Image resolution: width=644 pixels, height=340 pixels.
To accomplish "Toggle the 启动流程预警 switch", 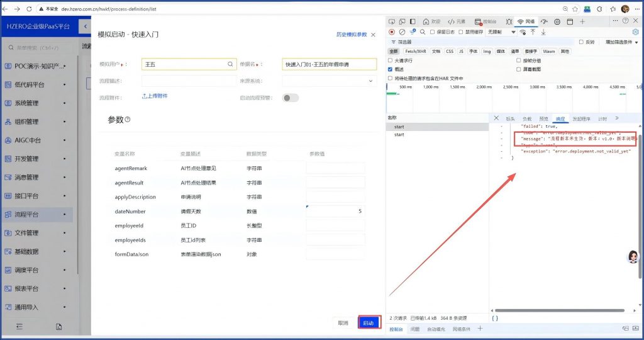I will pyautogui.click(x=291, y=98).
